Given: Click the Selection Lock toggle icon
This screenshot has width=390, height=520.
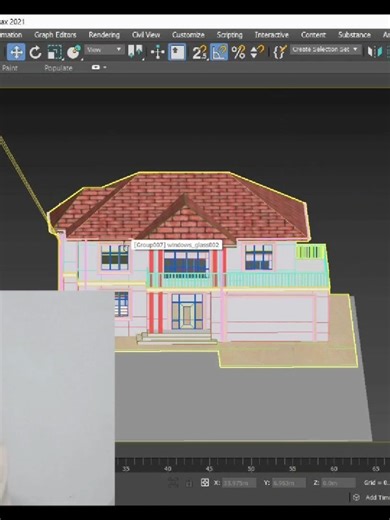Looking at the screenshot, I should [x=189, y=483].
